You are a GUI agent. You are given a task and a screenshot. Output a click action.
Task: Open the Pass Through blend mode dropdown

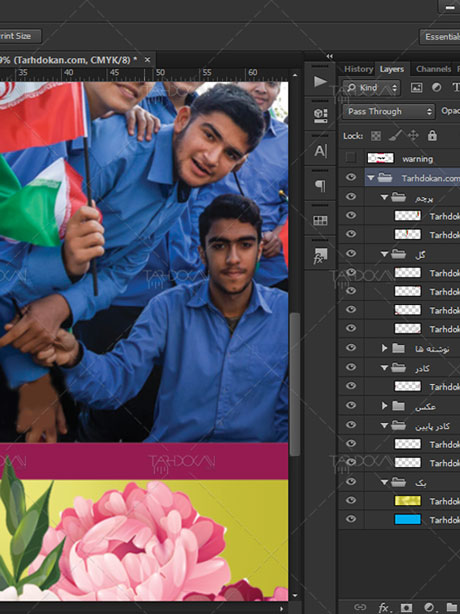(x=388, y=112)
